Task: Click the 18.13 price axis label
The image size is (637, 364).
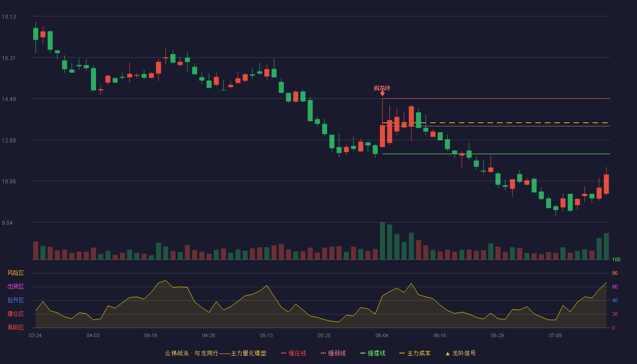Action: pyautogui.click(x=9, y=17)
